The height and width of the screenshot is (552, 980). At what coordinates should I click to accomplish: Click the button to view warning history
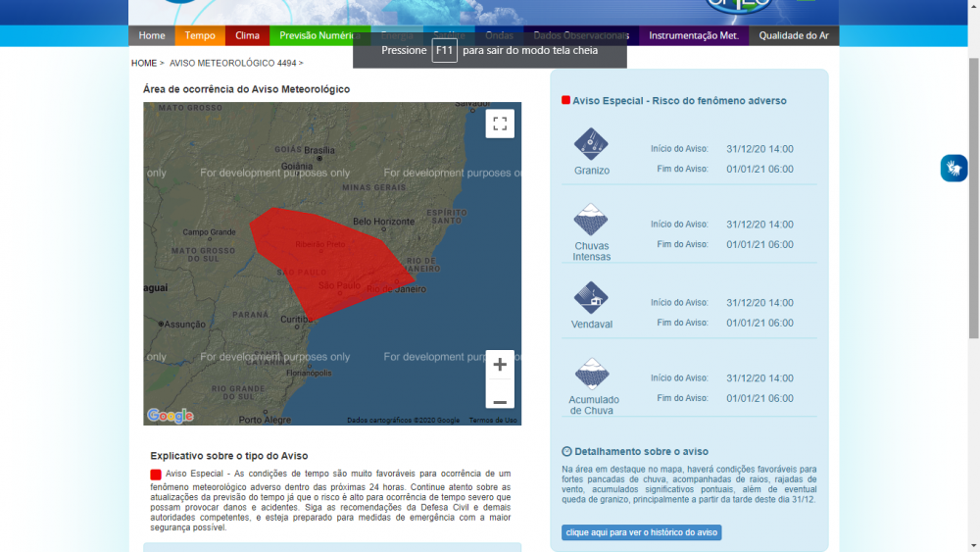pyautogui.click(x=641, y=532)
